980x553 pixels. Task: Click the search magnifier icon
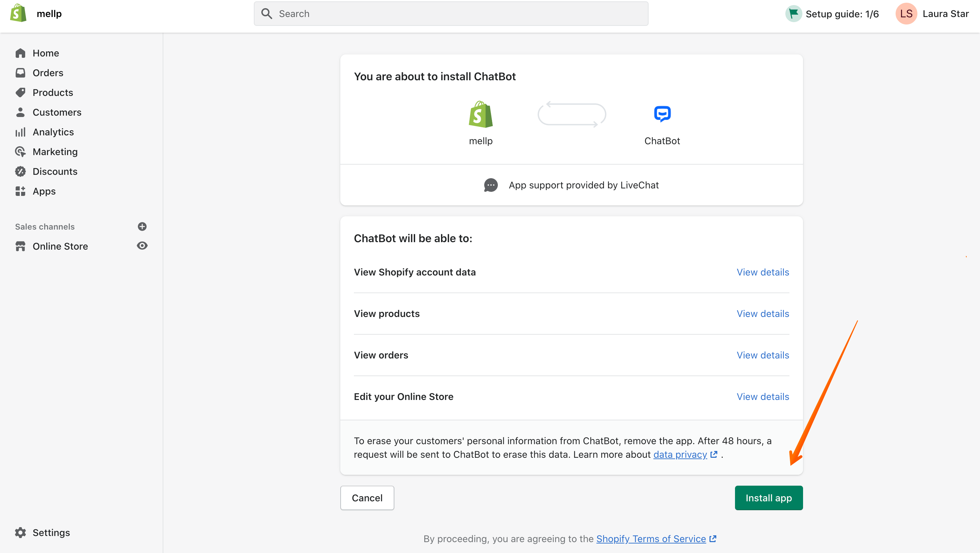pos(267,14)
